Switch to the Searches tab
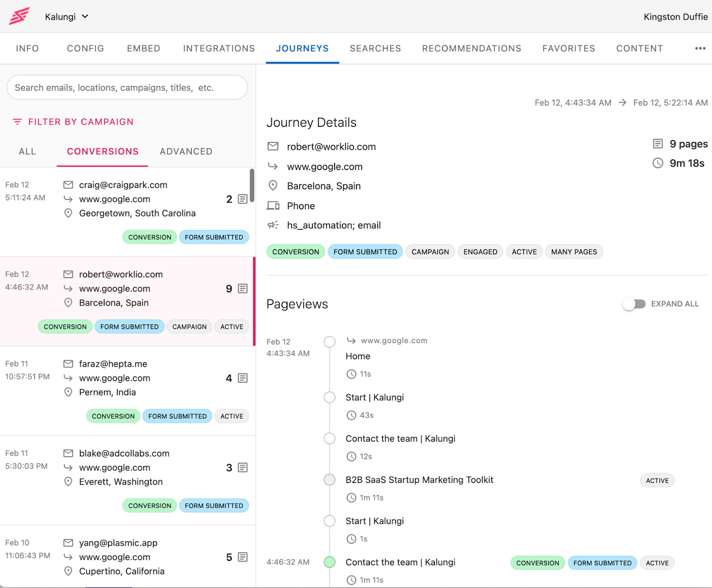This screenshot has height=588, width=712. coord(375,49)
